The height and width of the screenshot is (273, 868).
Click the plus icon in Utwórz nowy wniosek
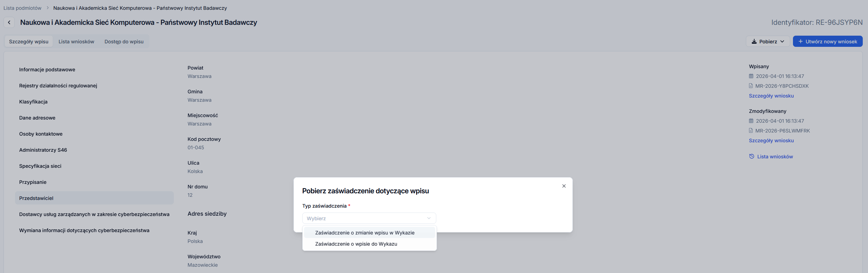click(800, 41)
